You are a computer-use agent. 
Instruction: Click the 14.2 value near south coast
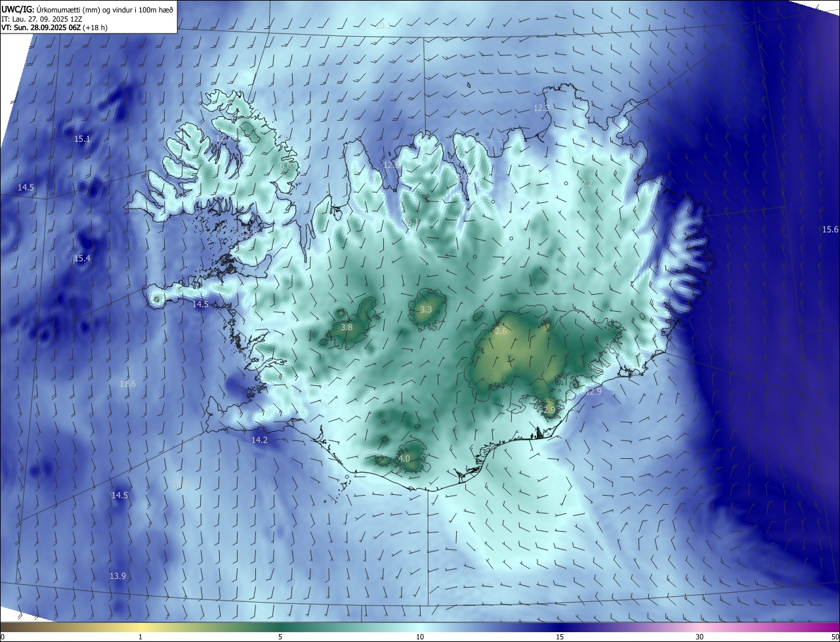click(x=259, y=440)
